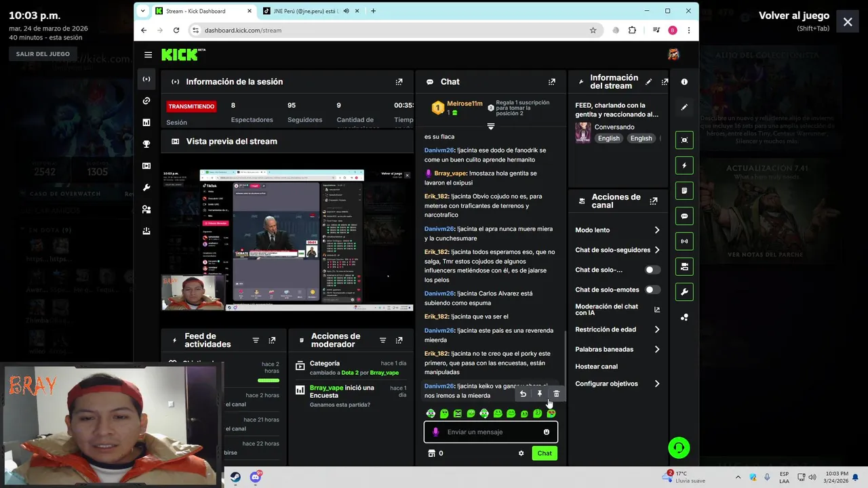868x488 pixels.
Task: Click the pencil icon in the right toolbar
Action: 684,107
